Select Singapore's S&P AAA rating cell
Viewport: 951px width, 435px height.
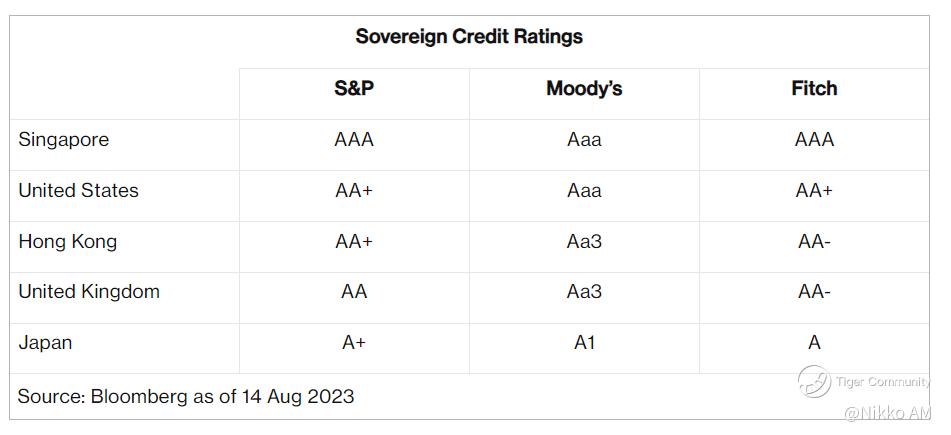[354, 140]
